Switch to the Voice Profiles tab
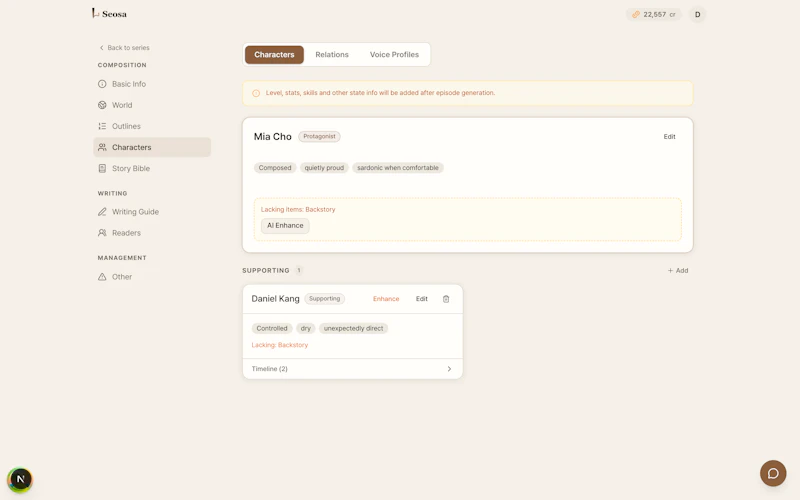 click(x=394, y=55)
